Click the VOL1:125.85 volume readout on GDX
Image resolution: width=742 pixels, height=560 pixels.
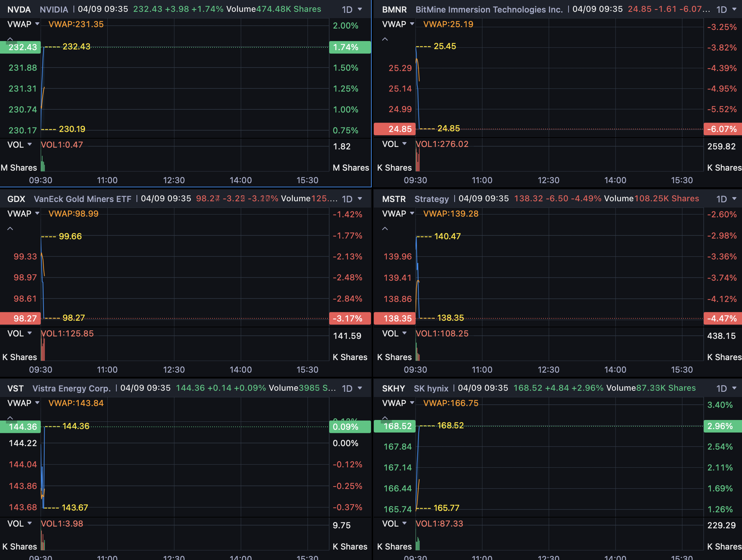tap(67, 333)
